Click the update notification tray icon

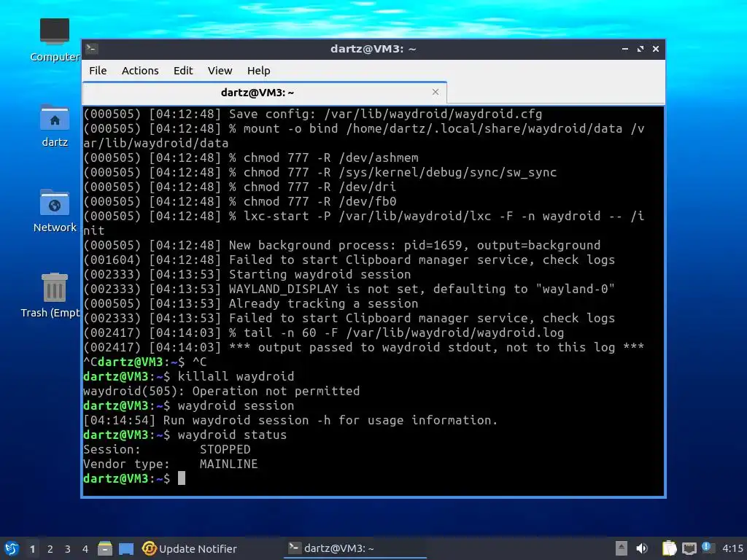pyautogui.click(x=708, y=548)
